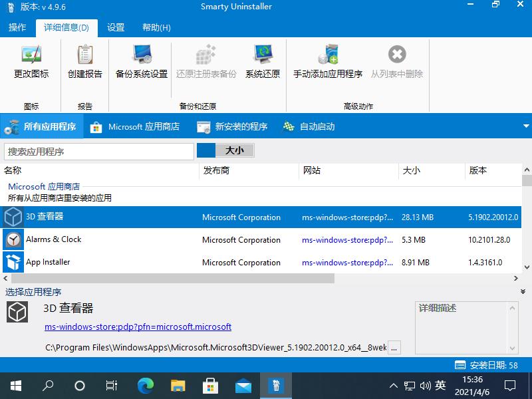This screenshot has height=399, width=532.
Task: Open File Explorer from taskbar
Action: pos(178,386)
